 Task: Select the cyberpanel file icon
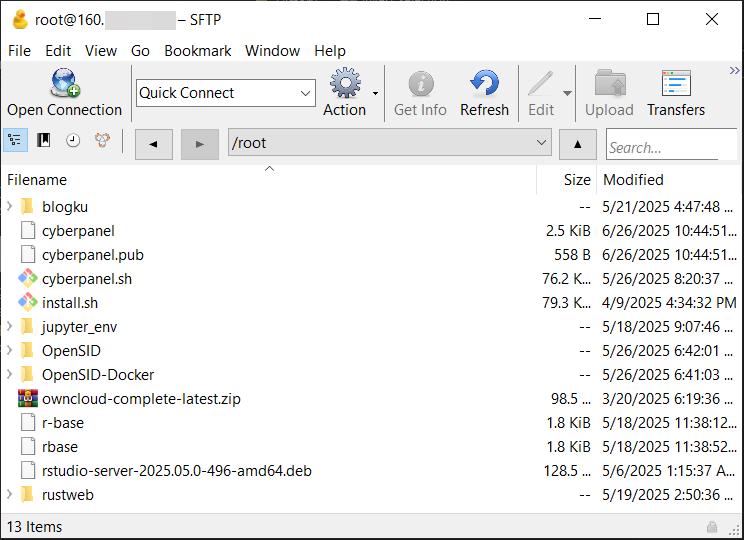click(x=28, y=231)
